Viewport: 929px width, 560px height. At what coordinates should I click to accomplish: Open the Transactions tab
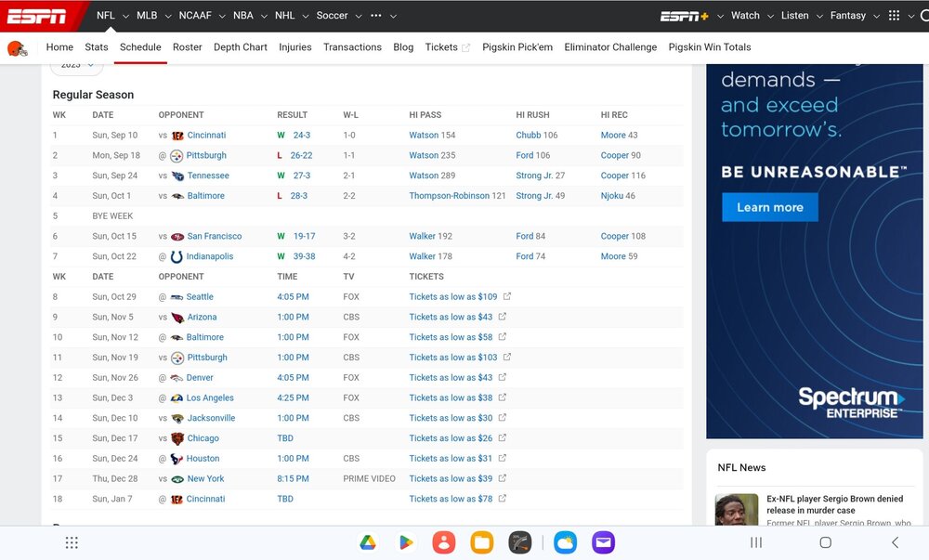[352, 47]
